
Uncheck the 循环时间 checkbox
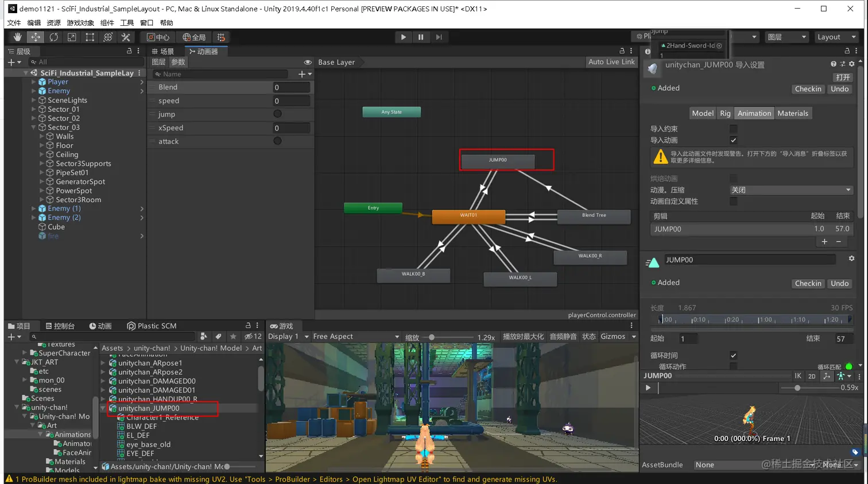(733, 355)
